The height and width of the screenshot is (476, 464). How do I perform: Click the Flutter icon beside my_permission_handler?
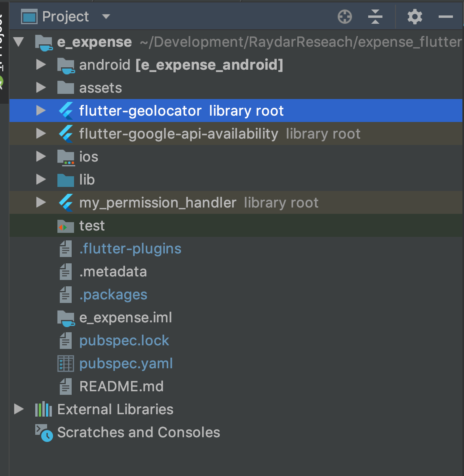point(67,202)
